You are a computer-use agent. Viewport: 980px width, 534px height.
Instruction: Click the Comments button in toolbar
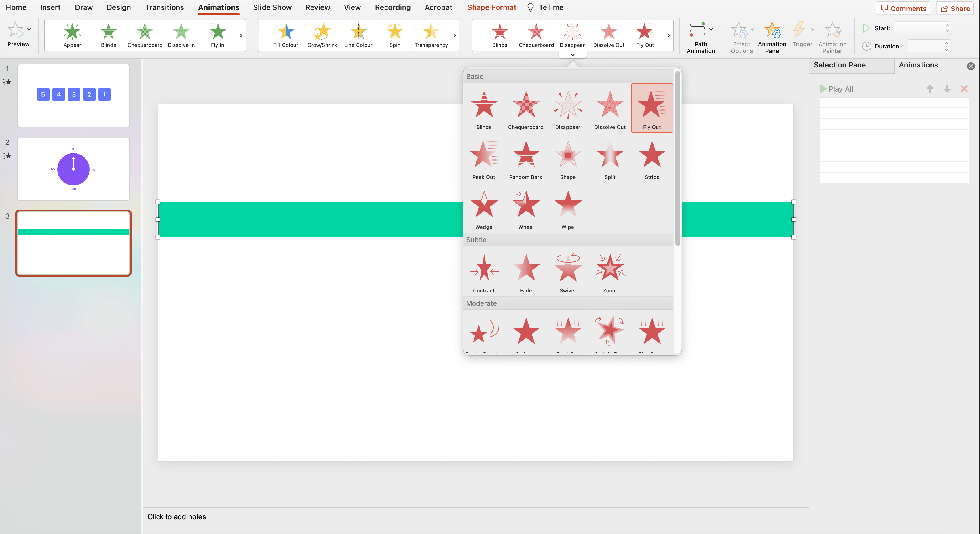pyautogui.click(x=903, y=8)
